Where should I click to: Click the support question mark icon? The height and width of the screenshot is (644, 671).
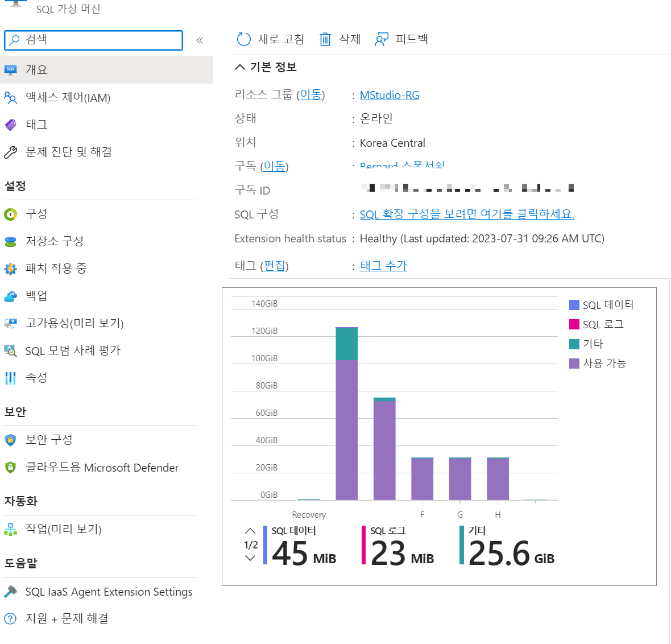(x=11, y=618)
